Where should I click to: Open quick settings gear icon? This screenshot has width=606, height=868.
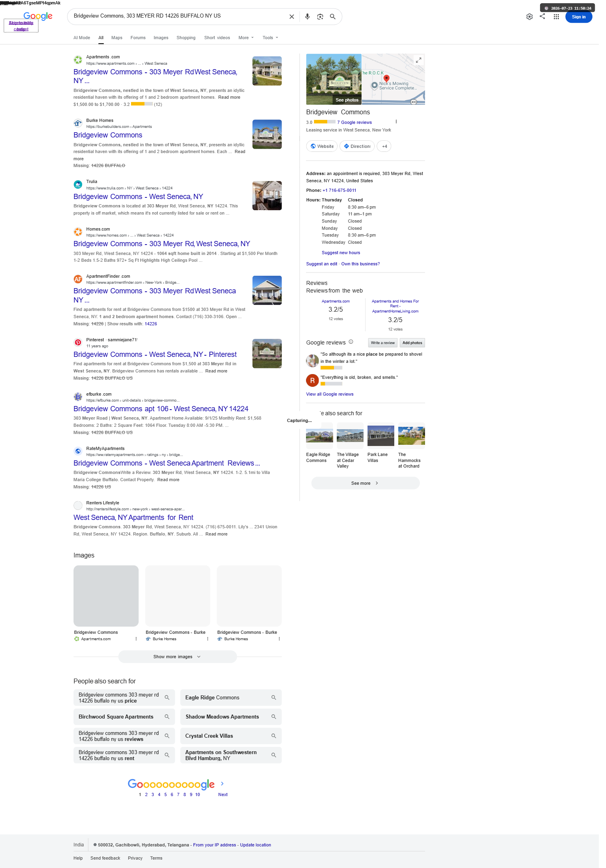tap(529, 17)
